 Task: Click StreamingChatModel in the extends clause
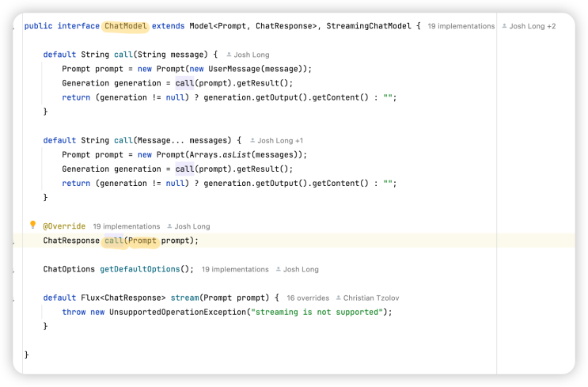point(369,26)
